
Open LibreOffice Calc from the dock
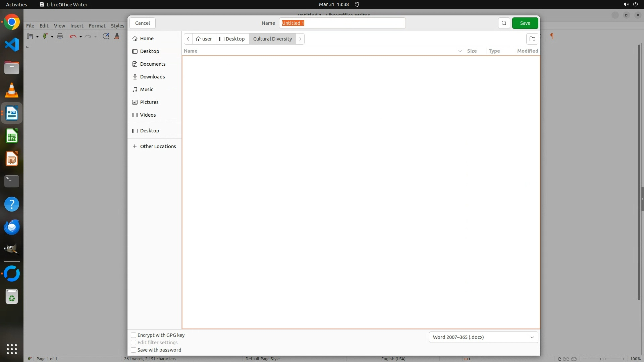pos(12,136)
